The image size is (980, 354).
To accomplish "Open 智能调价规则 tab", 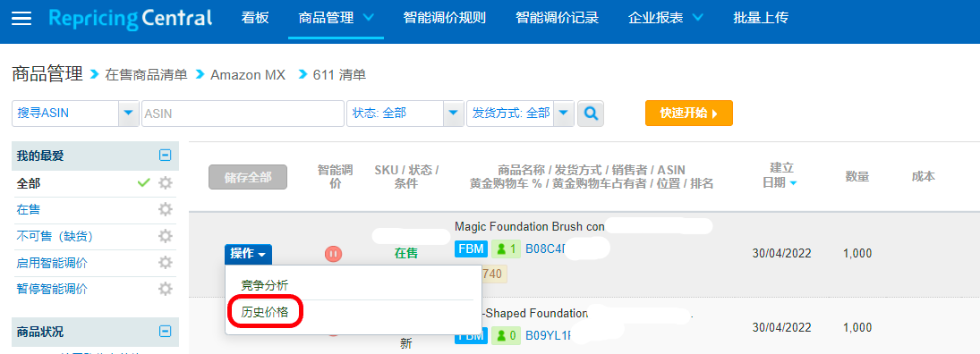I will 445,18.
